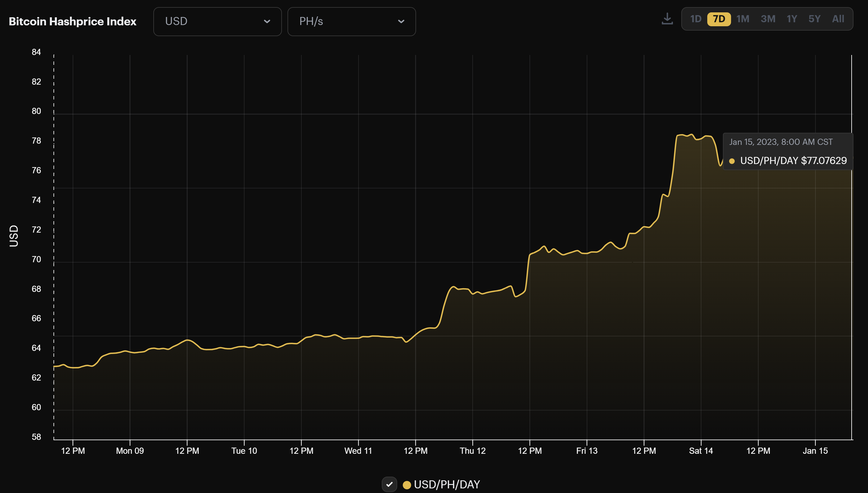Open the PH/s hashrate unit dropdown
This screenshot has height=493, width=868.
[351, 21]
